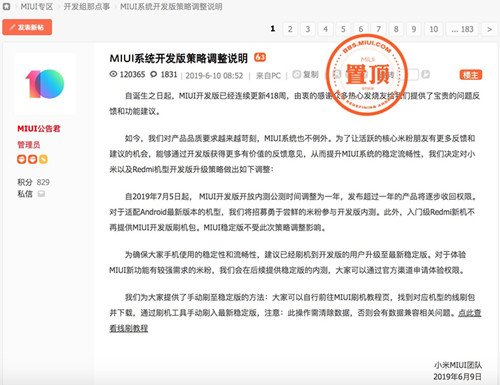Go to page 8
Screen dimensions: 500x385
(396, 29)
